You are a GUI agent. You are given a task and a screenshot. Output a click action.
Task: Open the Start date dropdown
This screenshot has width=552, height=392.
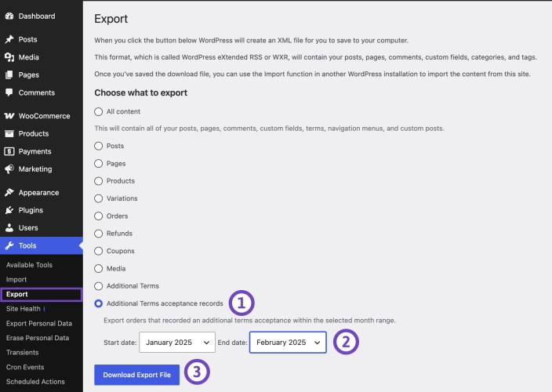tap(177, 343)
